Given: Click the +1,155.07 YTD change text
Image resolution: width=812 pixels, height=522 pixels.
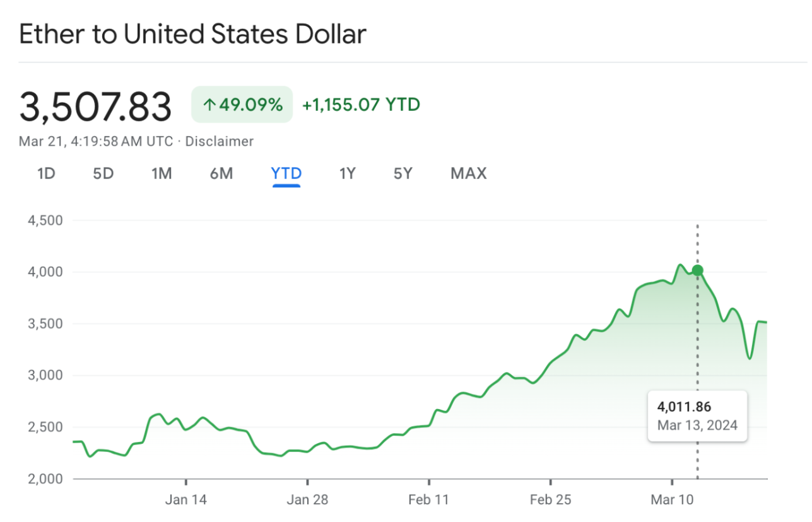Looking at the screenshot, I should 361,105.
